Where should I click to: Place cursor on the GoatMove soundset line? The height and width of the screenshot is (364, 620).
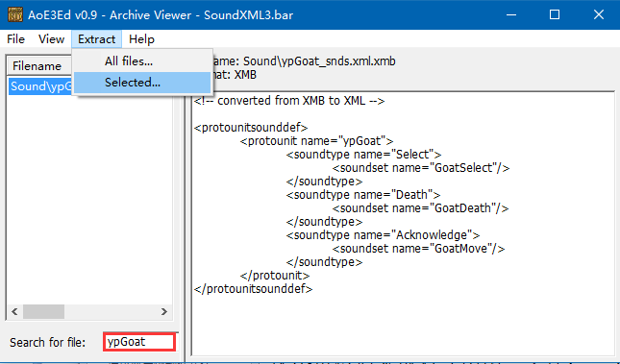coord(418,249)
